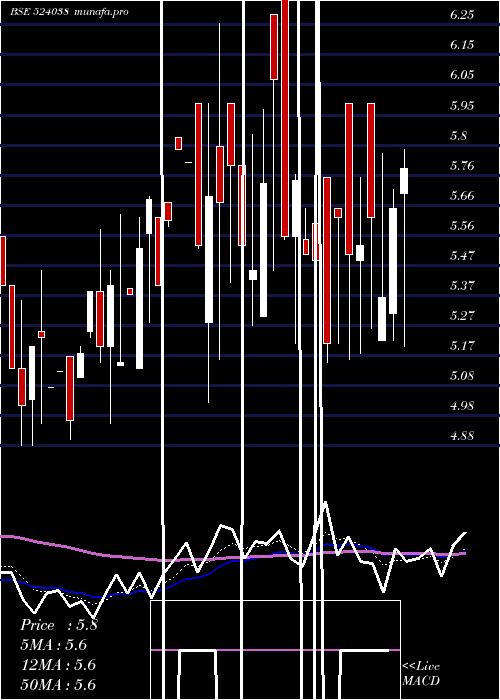This screenshot has width=500, height=700.
Task: Select the 5.8 price axis label
Action: coord(458,135)
